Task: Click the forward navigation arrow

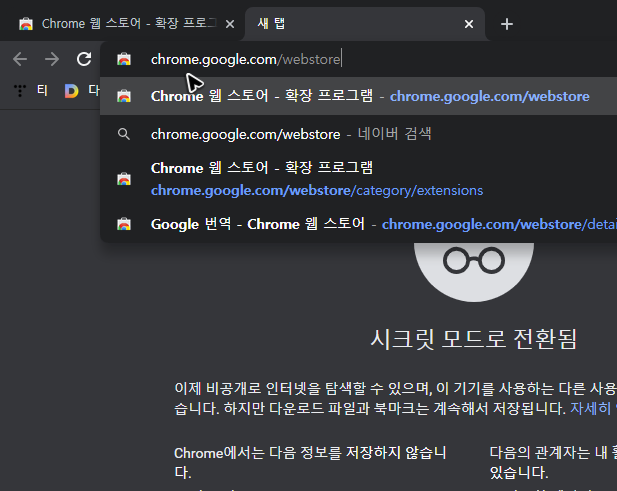Action: (52, 59)
